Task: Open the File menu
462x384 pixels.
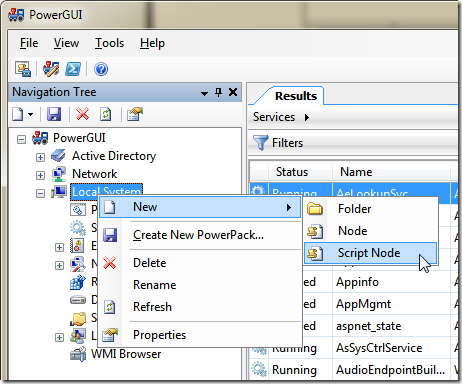Action: pos(29,43)
